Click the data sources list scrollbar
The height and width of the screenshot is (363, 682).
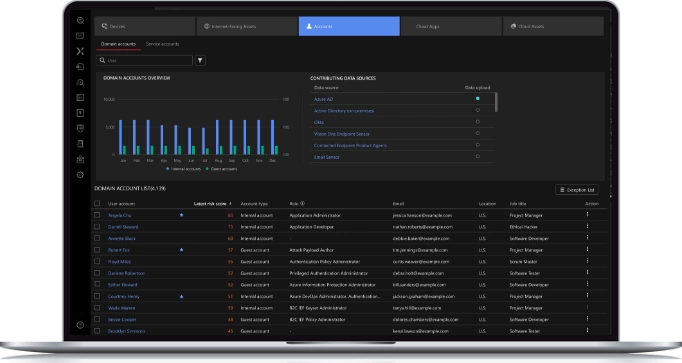click(496, 102)
